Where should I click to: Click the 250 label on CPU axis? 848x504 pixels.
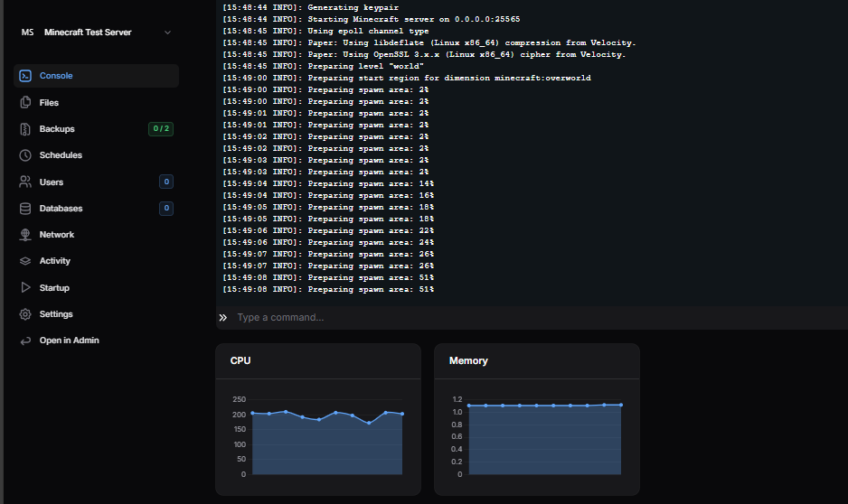239,400
